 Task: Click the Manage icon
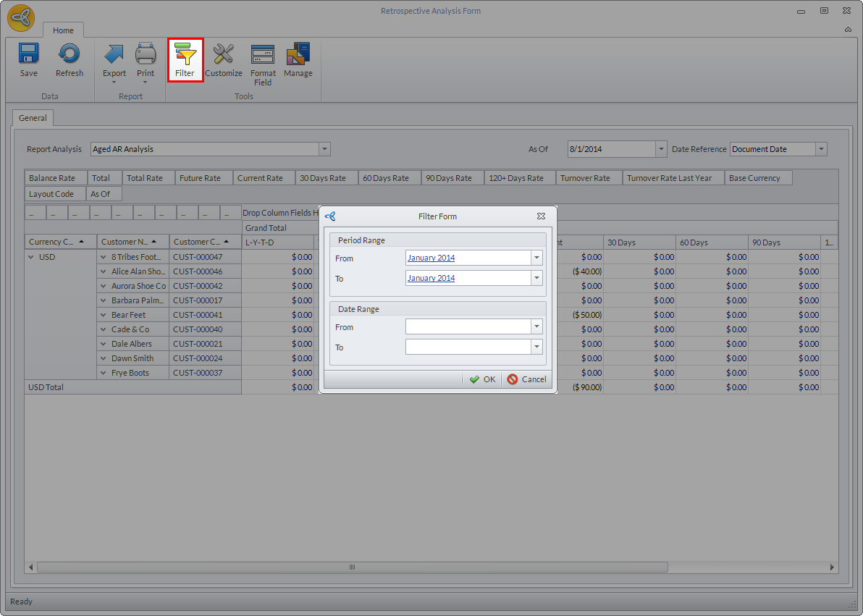click(298, 55)
